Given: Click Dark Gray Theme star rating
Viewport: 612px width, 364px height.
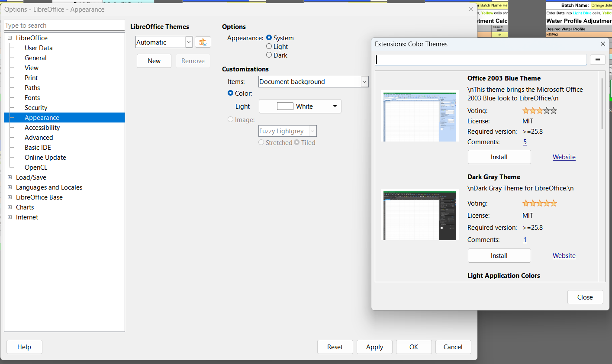Looking at the screenshot, I should [540, 203].
